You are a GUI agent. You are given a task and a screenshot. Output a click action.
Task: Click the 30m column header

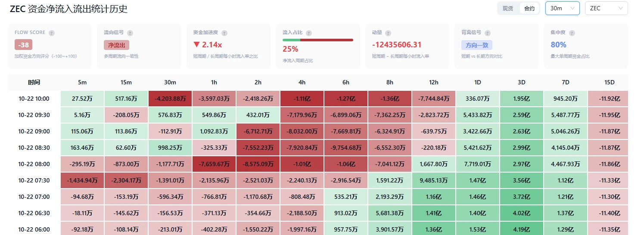point(170,82)
